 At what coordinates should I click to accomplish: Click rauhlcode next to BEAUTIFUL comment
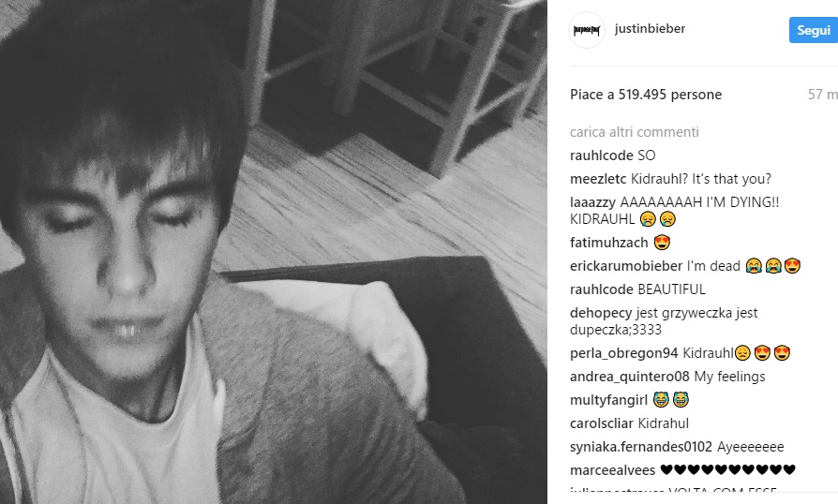point(601,289)
